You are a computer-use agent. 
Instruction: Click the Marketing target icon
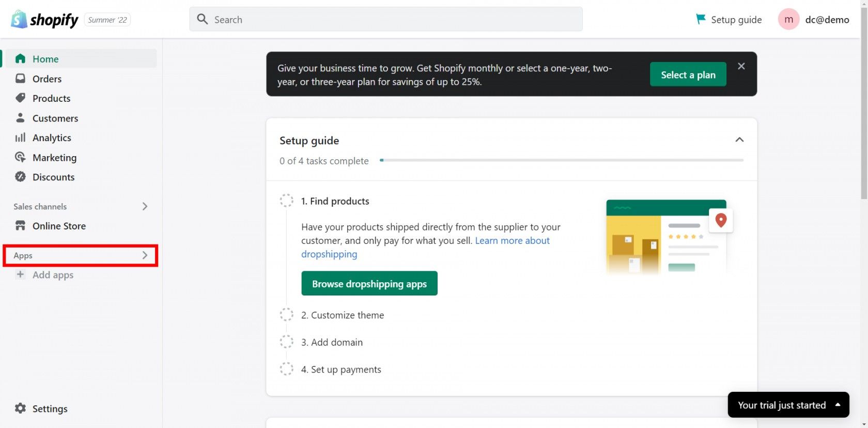tap(20, 157)
